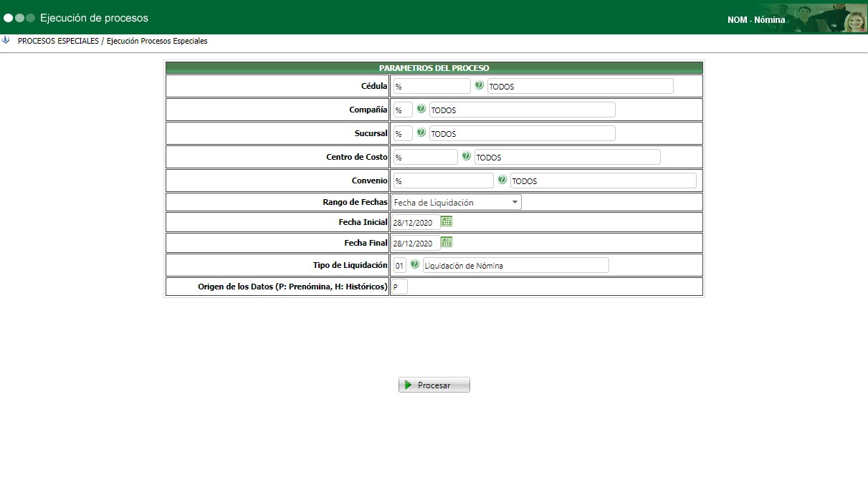Click the Convenio code input field

coord(444,181)
